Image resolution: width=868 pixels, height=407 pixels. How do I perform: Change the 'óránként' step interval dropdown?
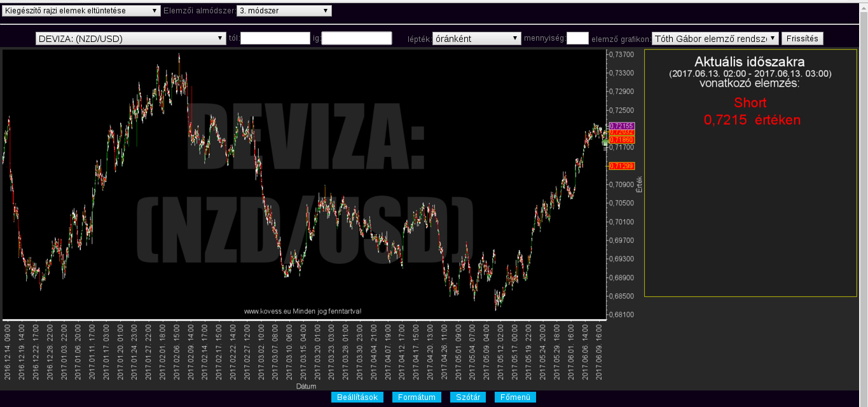point(476,39)
